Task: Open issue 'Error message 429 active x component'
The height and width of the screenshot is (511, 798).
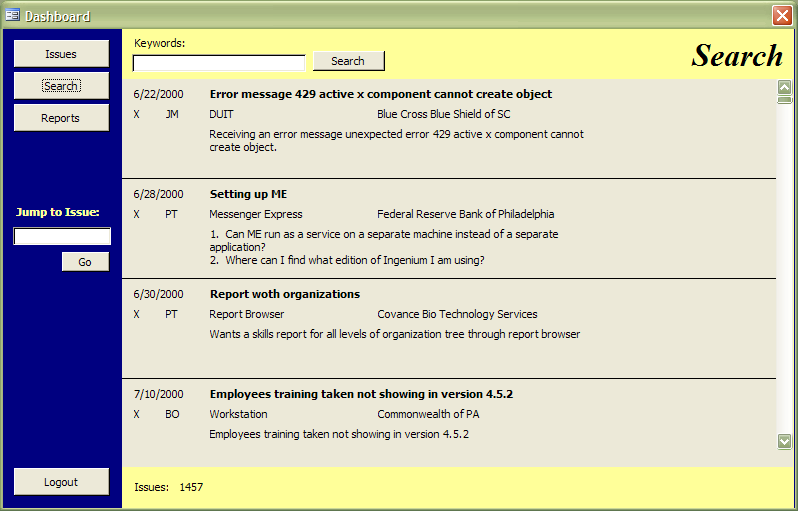Action: coord(380,94)
